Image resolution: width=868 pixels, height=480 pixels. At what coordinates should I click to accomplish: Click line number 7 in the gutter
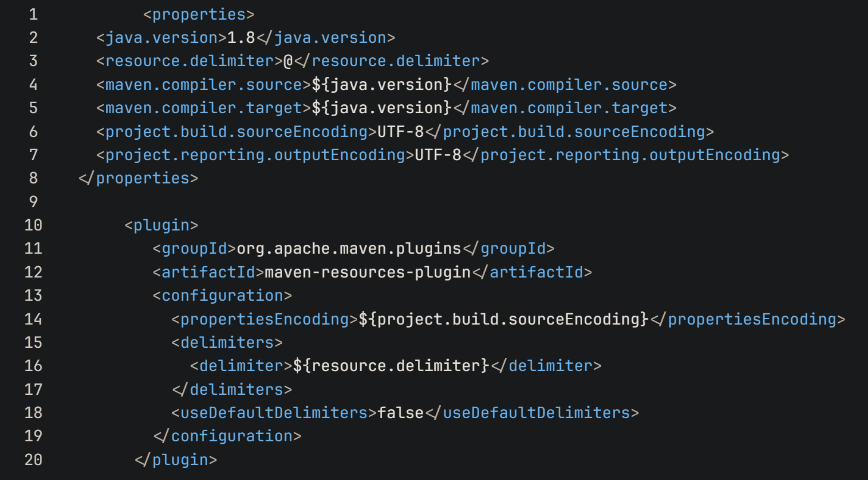tap(33, 155)
